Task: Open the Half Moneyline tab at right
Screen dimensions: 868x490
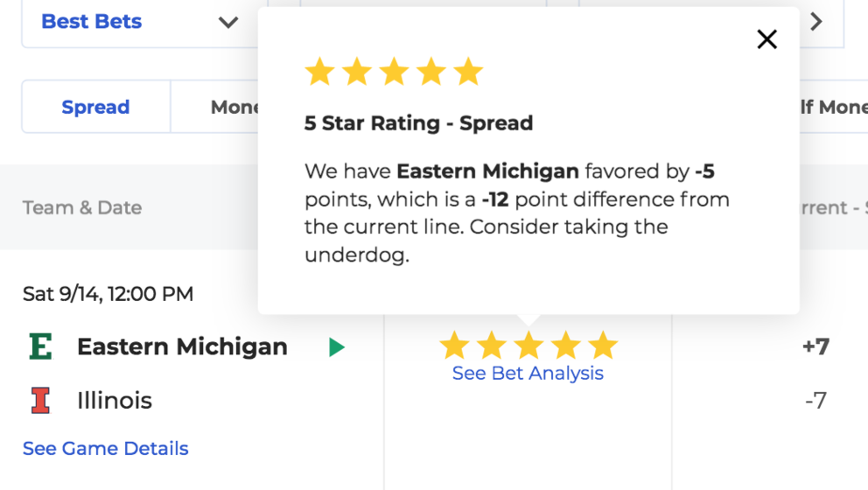Action: click(x=834, y=107)
